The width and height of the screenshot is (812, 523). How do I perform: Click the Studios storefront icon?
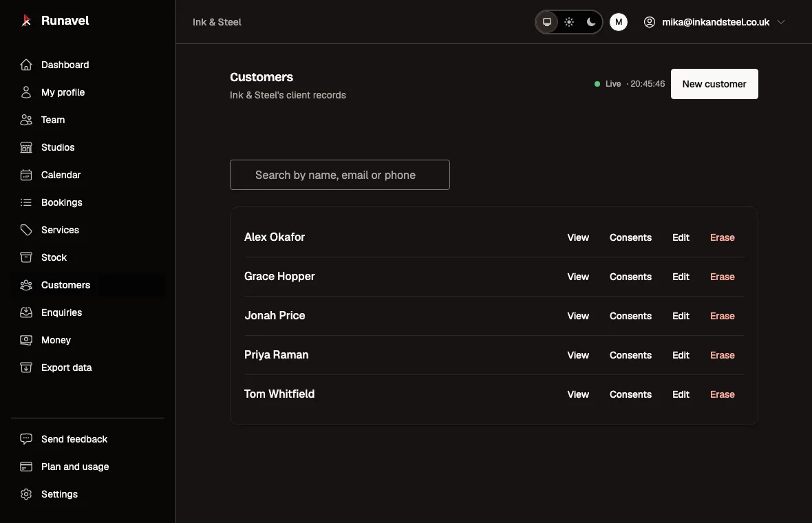[x=26, y=147]
